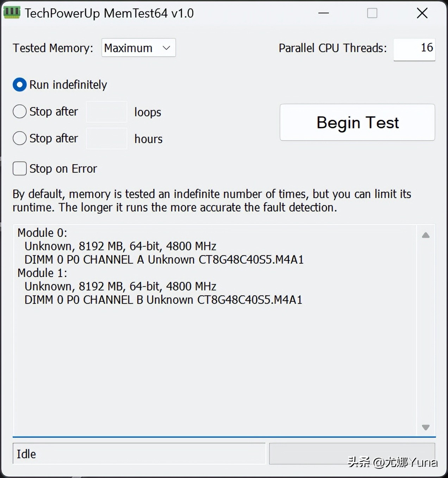448x478 pixels.
Task: Close the MemTest64 window
Action: pos(422,13)
